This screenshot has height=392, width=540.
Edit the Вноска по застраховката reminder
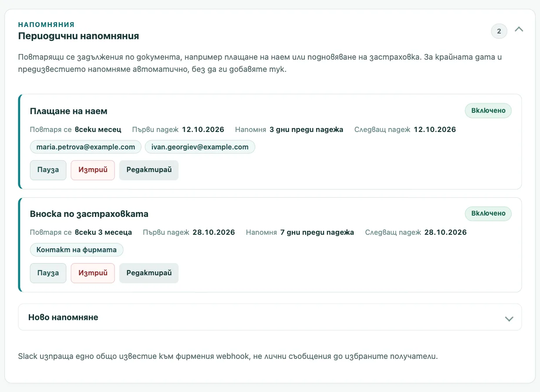(x=149, y=273)
